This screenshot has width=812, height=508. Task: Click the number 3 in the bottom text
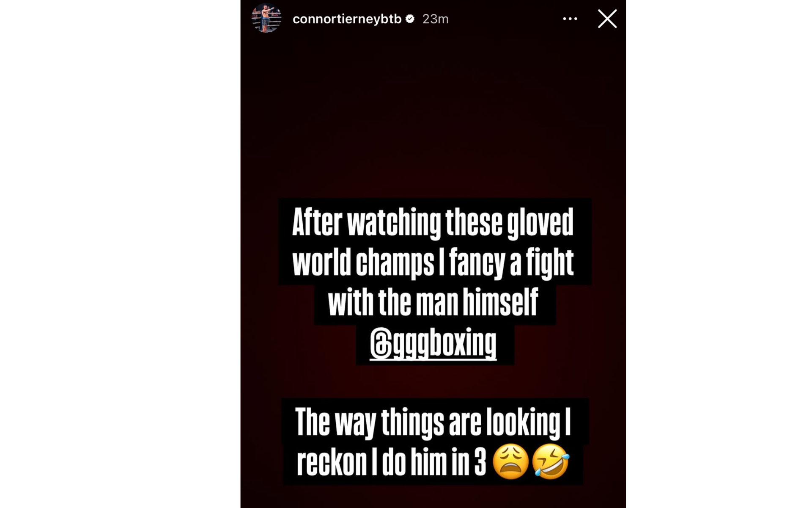[480, 462]
